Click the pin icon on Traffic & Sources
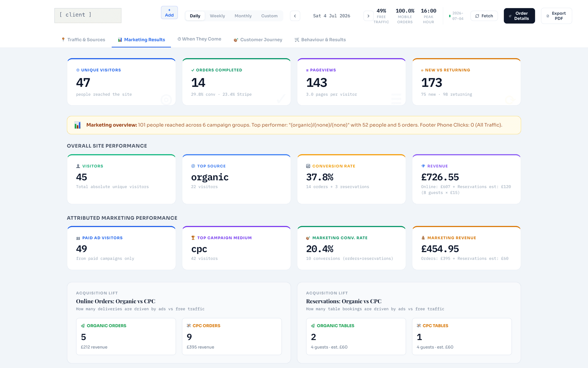 (x=63, y=39)
